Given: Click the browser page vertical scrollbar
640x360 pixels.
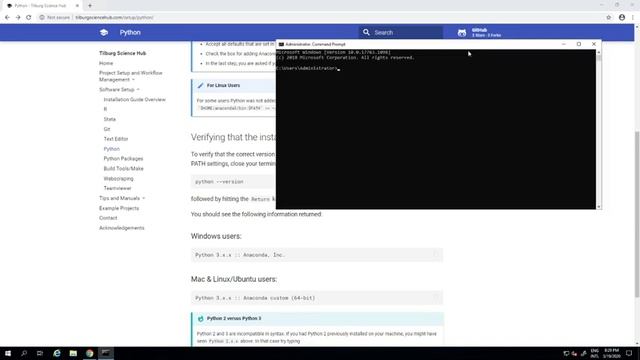Looking at the screenshot, I should click(x=637, y=214).
